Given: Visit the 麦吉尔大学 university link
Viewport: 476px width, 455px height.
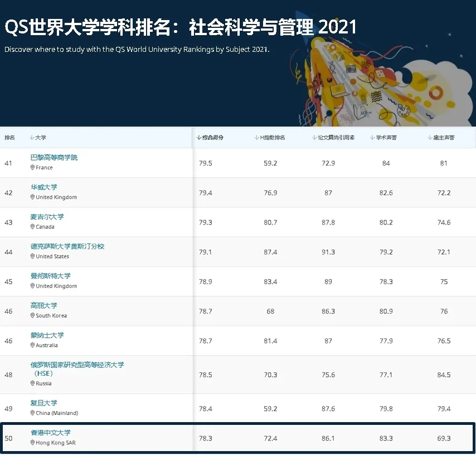Looking at the screenshot, I should coord(47,217).
